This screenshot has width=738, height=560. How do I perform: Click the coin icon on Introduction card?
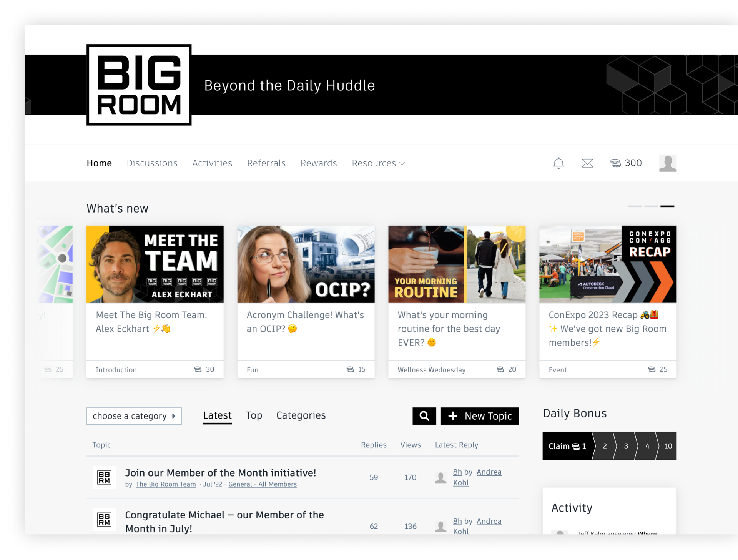(198, 369)
